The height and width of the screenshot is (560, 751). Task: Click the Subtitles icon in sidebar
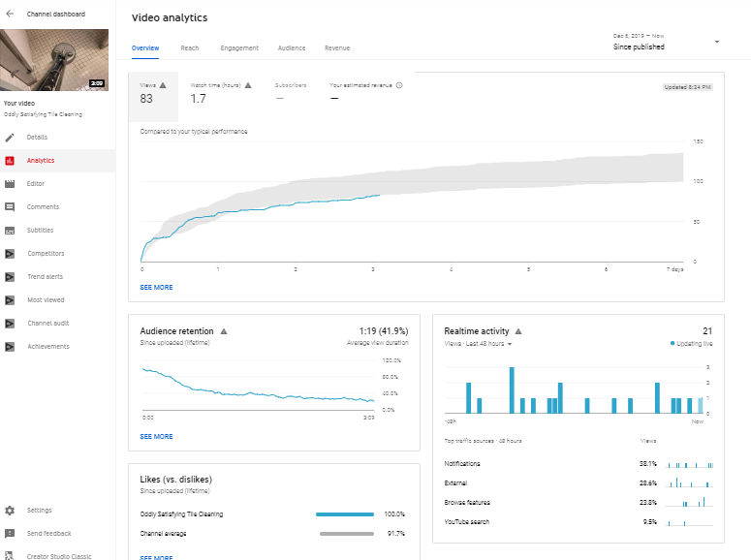click(10, 231)
